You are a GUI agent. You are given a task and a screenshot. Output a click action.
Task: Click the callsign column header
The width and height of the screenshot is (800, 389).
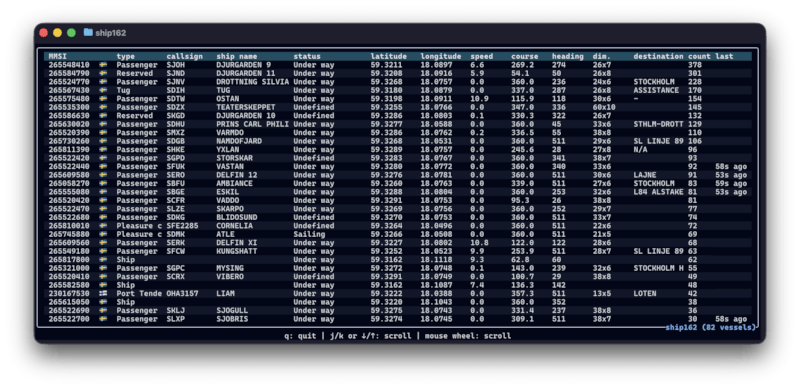[184, 56]
